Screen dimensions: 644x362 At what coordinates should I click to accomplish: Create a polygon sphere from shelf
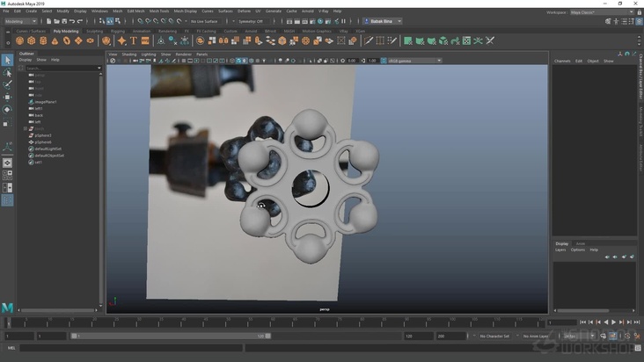click(x=19, y=40)
